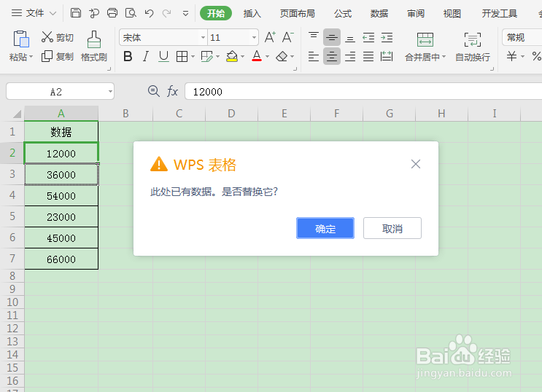Viewport: 542px width, 392px height.
Task: Open the 文件 menu dropdown arrow
Action: tap(53, 13)
